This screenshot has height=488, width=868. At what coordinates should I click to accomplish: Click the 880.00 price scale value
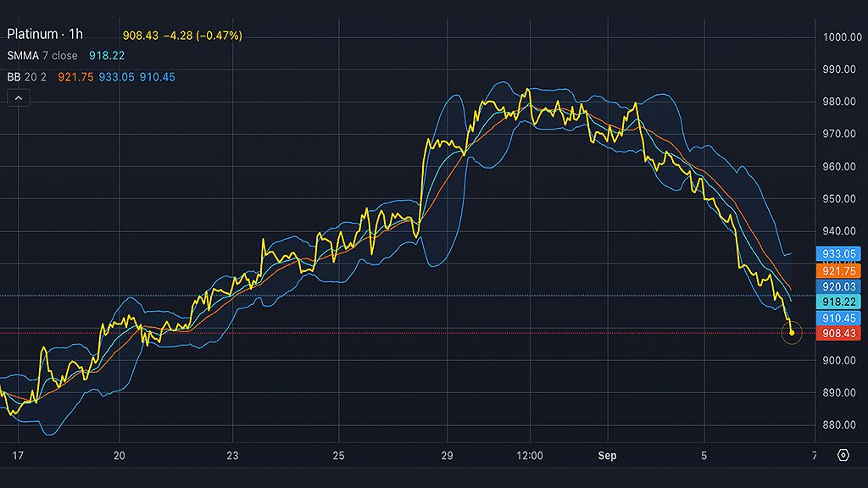tap(839, 425)
